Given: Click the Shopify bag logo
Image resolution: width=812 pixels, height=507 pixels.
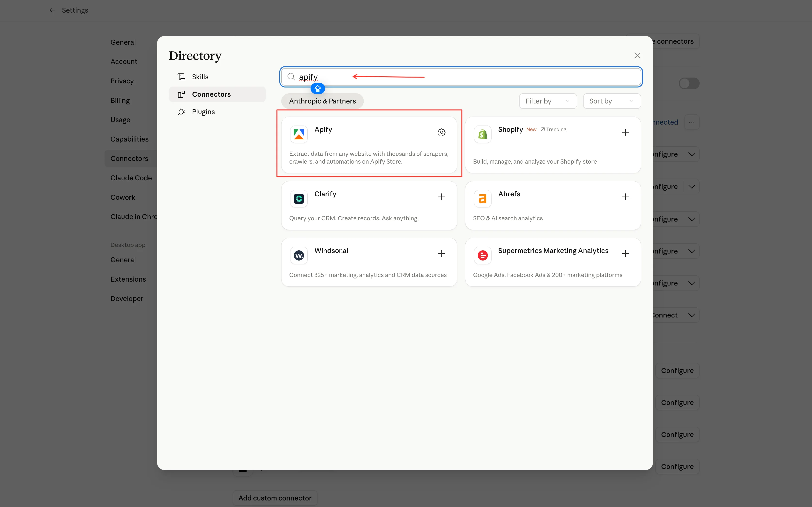Looking at the screenshot, I should tap(483, 134).
